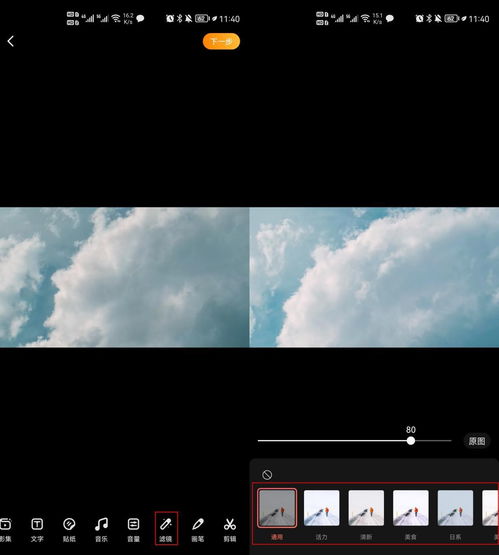Tap the unfiltered cloud preview on the left
499x555 pixels.
click(125, 277)
